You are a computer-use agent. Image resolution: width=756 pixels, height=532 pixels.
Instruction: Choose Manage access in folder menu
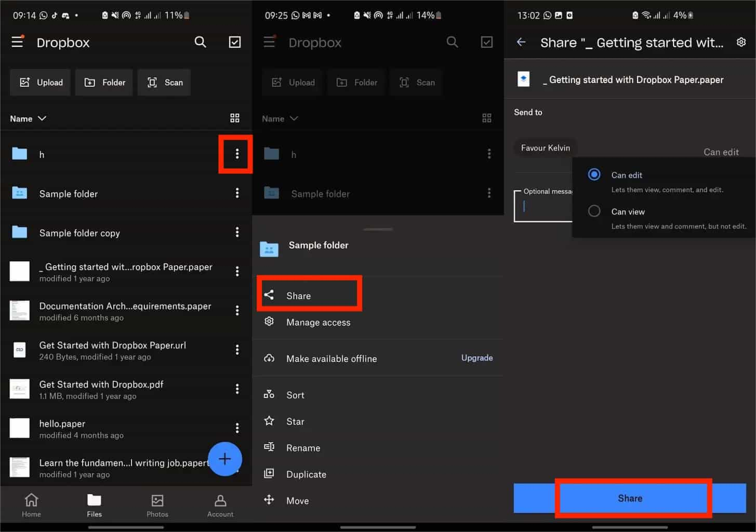pyautogui.click(x=378, y=322)
